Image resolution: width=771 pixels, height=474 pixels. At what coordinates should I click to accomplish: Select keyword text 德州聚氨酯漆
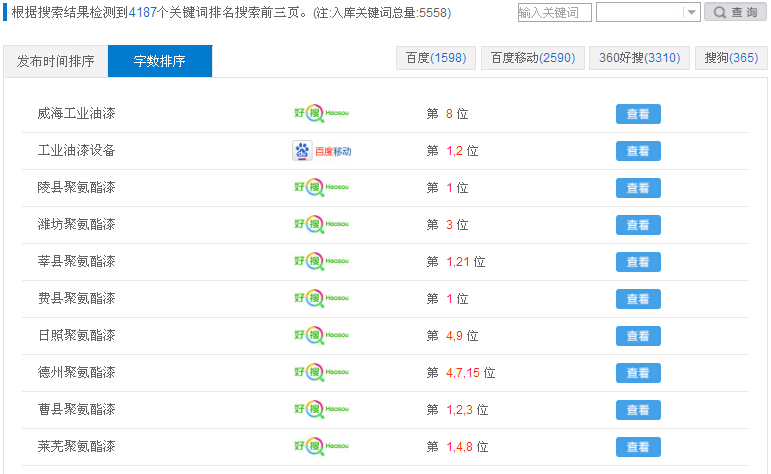77,373
